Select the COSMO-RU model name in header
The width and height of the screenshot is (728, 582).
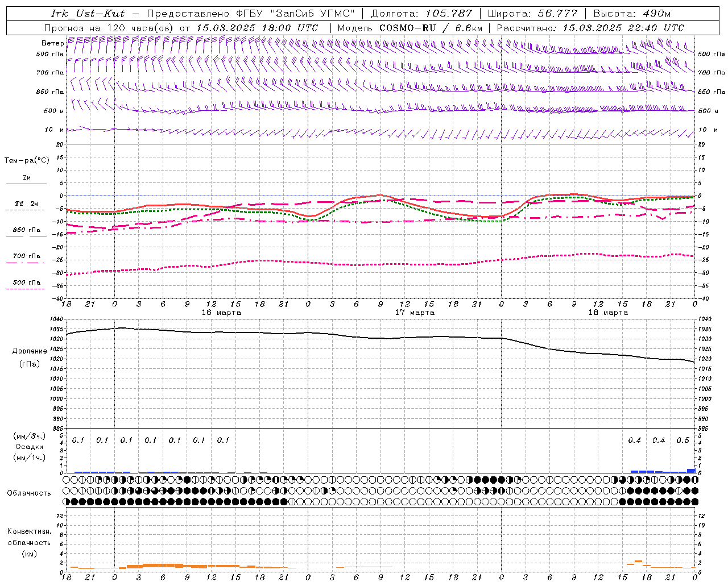408,28
